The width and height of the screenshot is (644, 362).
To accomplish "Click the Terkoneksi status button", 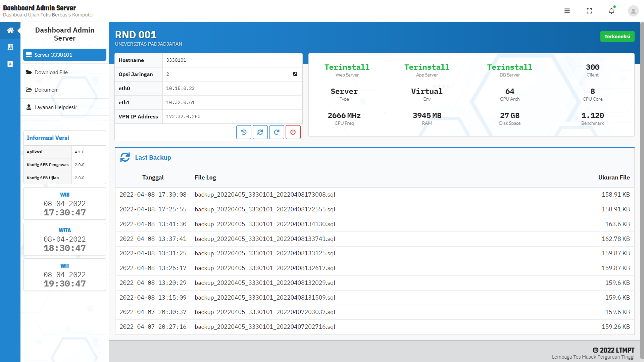I will 617,37.
